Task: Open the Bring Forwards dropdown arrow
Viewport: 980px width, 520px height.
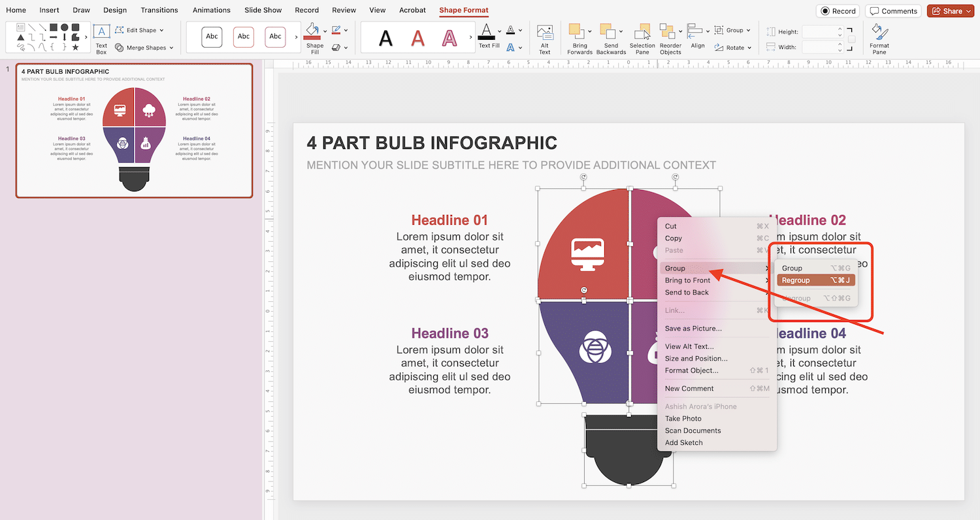Action: [x=590, y=31]
